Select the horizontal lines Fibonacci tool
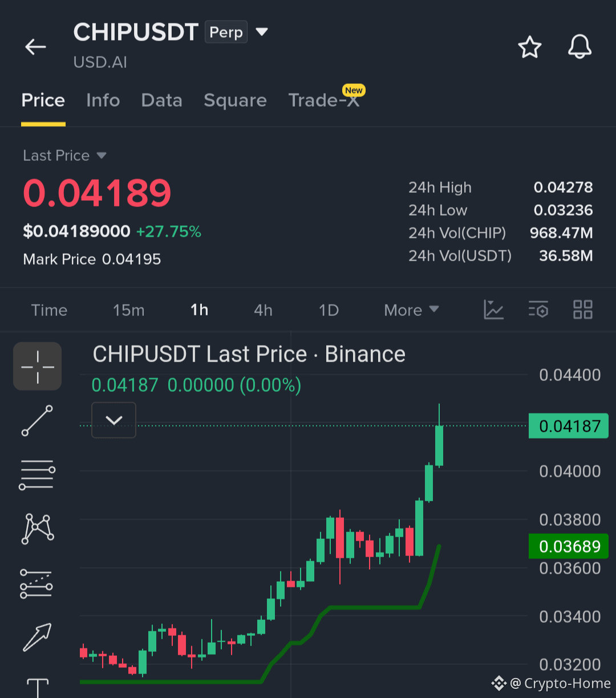Viewport: 616px width, 698px height. pyautogui.click(x=38, y=475)
